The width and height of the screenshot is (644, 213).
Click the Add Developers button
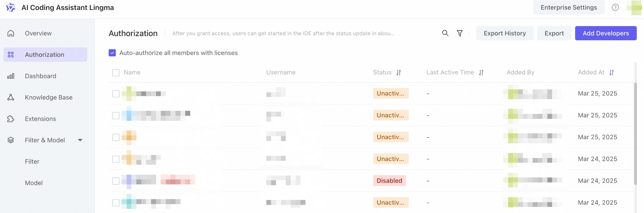(x=606, y=33)
